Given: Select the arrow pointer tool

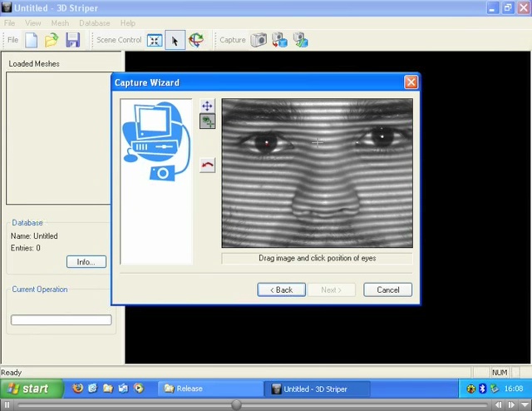Looking at the screenshot, I should 175,40.
